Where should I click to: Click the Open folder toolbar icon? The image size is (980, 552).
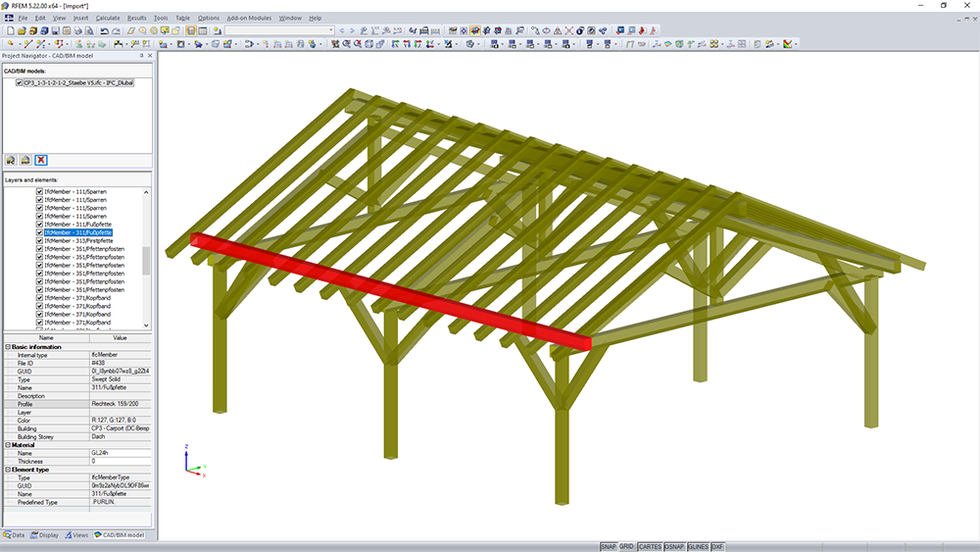[x=22, y=30]
